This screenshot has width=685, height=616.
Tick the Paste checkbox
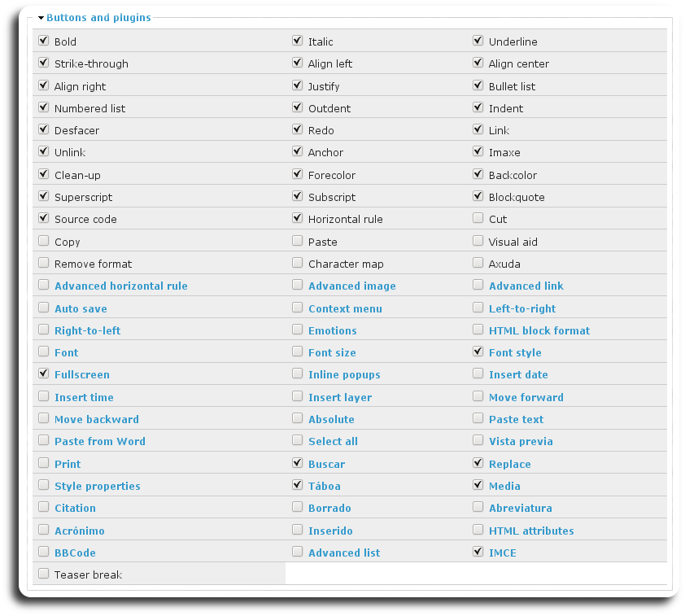coord(298,241)
